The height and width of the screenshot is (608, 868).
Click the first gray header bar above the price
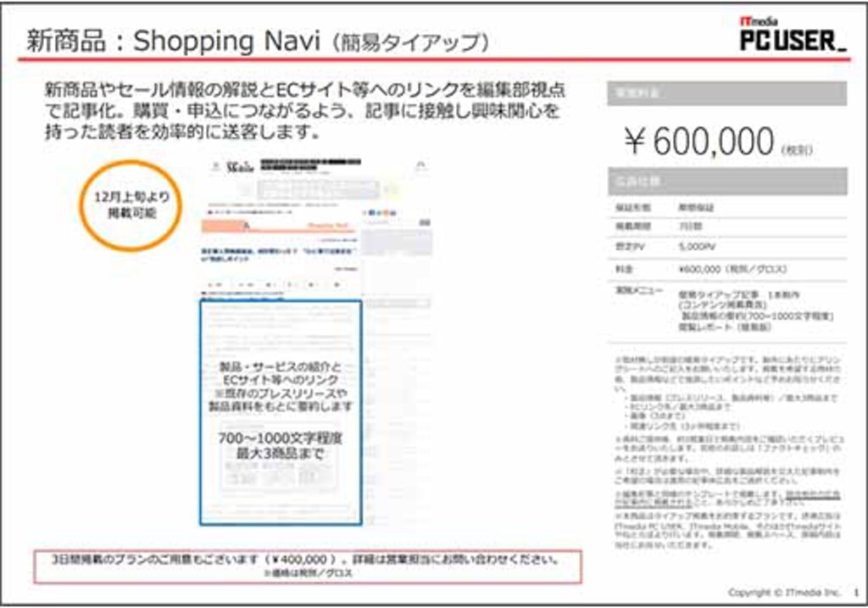[726, 93]
